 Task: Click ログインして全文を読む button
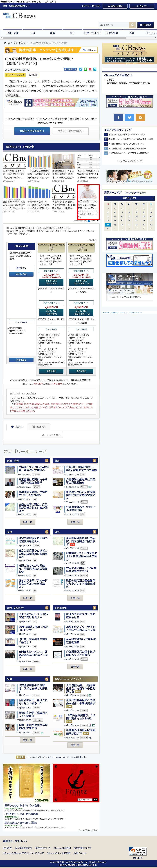click(x=71, y=131)
